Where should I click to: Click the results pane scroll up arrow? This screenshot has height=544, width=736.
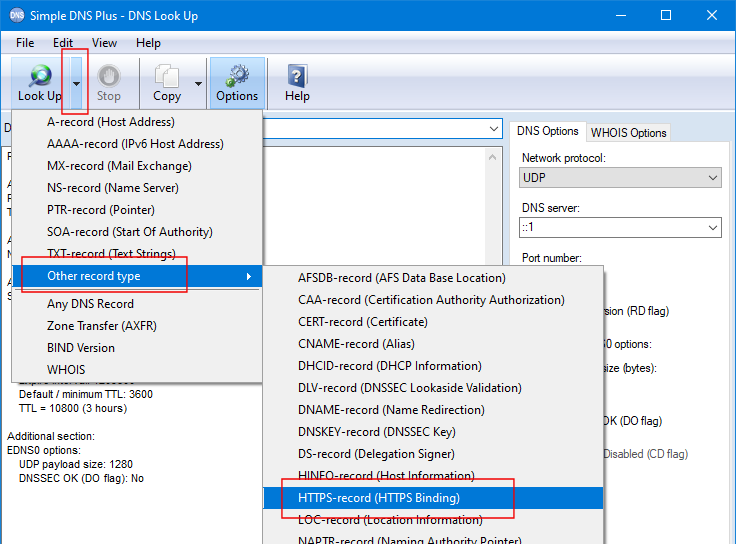click(x=492, y=158)
